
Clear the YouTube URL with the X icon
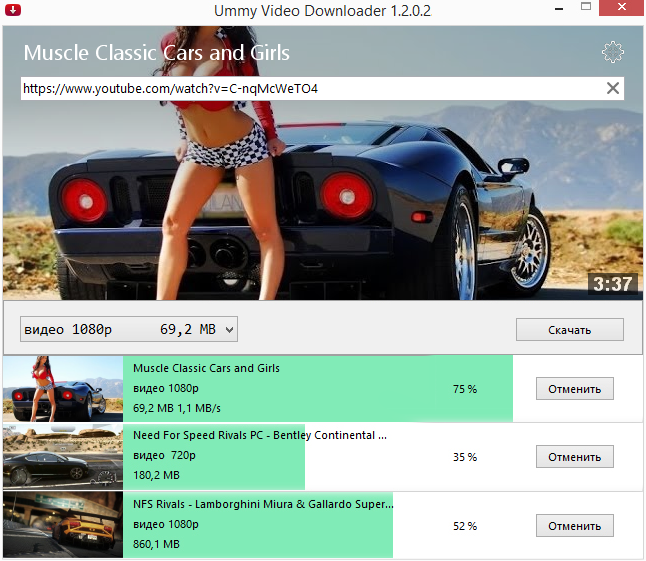(x=613, y=89)
